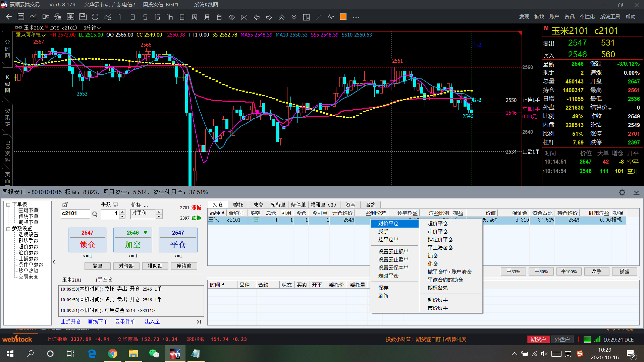
Task: Select the draw line tool icon
Action: click(318, 17)
